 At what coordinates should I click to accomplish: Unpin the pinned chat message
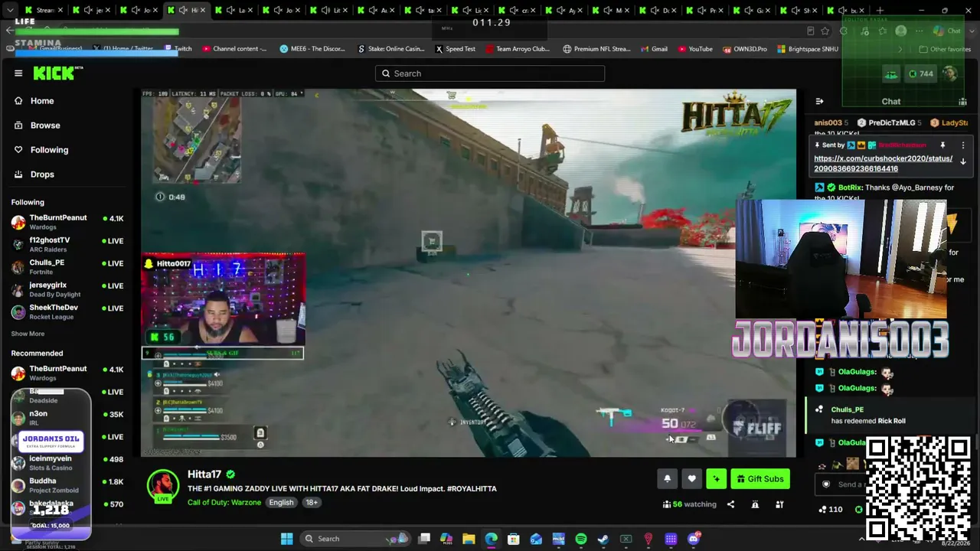[x=942, y=145]
